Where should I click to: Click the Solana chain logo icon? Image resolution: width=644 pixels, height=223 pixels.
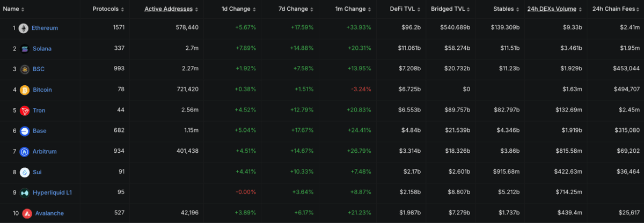pos(25,49)
